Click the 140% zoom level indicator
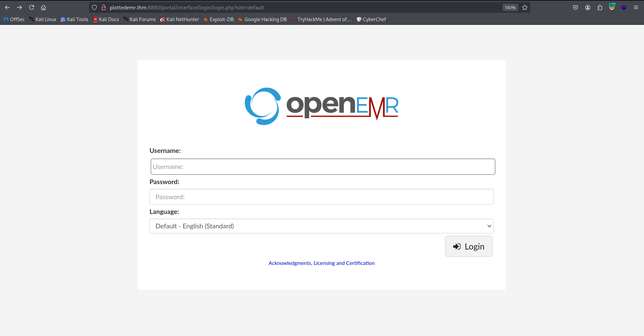The width and height of the screenshot is (644, 336). (510, 7)
